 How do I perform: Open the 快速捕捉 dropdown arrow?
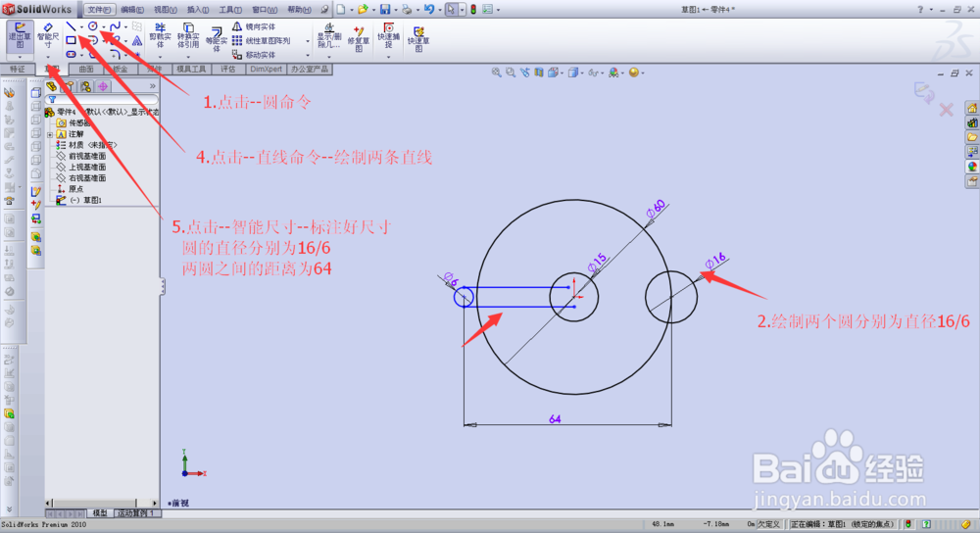tap(388, 57)
